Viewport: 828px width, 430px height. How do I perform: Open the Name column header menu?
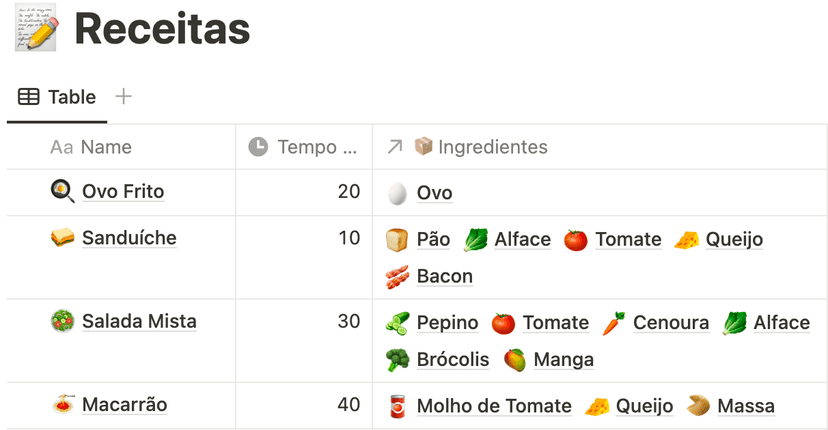click(121, 147)
